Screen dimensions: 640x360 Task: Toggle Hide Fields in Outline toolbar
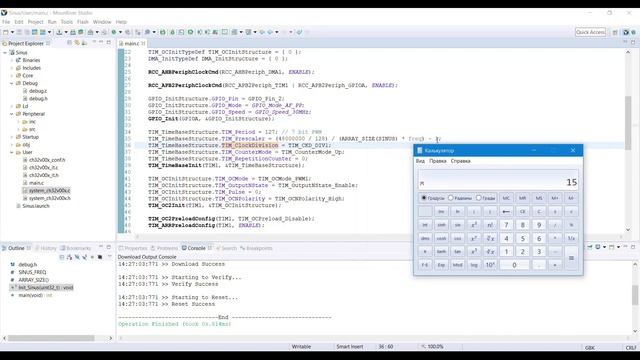(x=77, y=257)
